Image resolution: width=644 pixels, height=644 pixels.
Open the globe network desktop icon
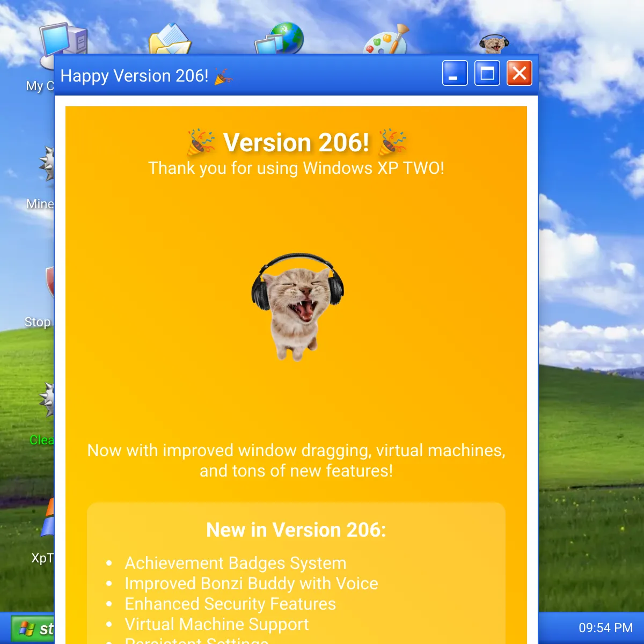tap(279, 38)
